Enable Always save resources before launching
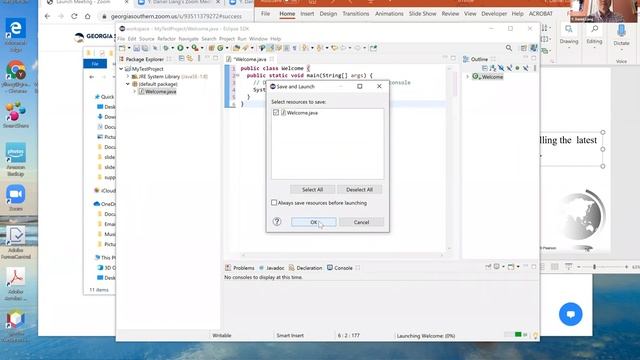This screenshot has width=640, height=360. [x=274, y=202]
